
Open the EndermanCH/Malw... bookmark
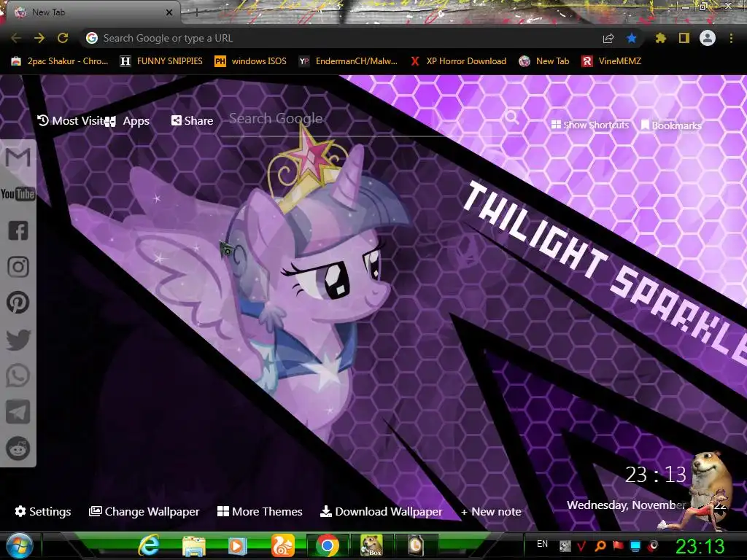(x=348, y=61)
